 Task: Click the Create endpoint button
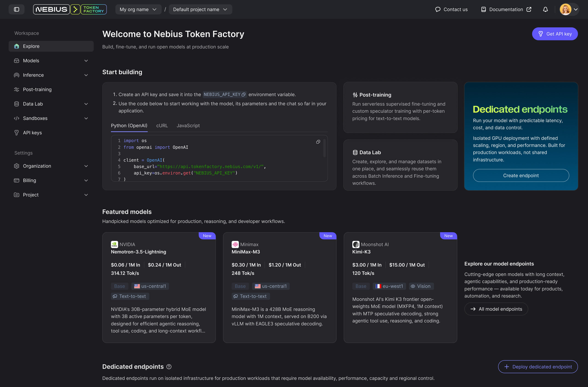(x=521, y=176)
